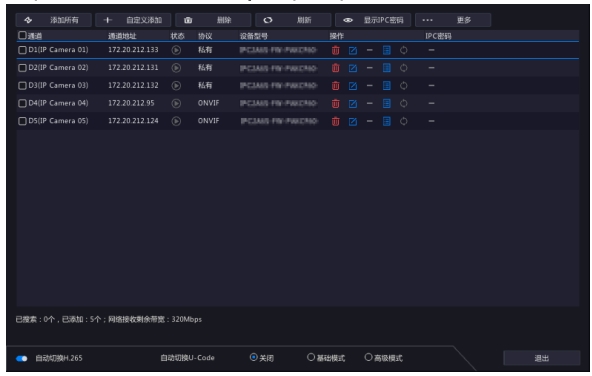592x376 pixels.
Task: Click the 自定义添加 custom add button
Action: [x=133, y=20]
